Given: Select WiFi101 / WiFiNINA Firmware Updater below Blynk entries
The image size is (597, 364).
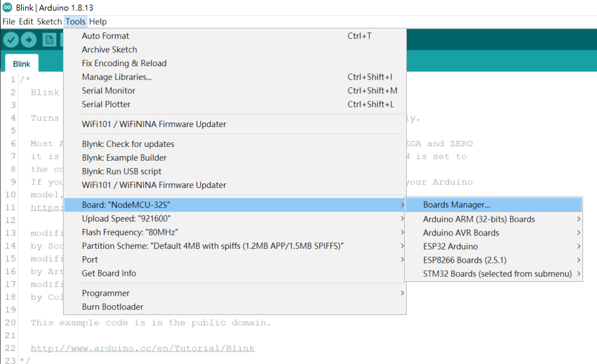Looking at the screenshot, I should click(235, 185).
